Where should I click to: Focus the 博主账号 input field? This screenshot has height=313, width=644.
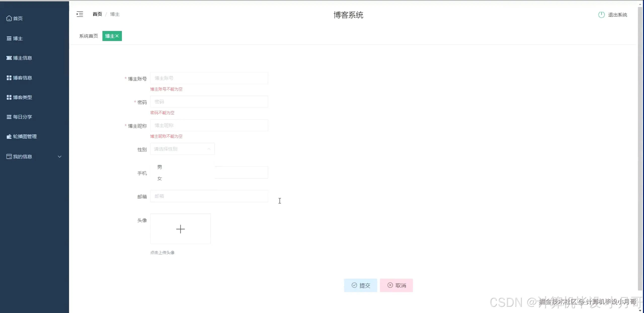(x=209, y=78)
